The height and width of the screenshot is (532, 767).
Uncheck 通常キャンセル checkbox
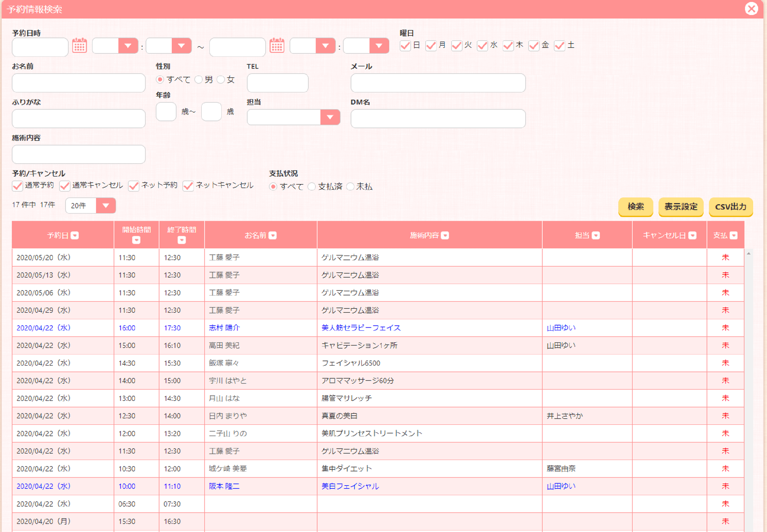click(x=64, y=186)
